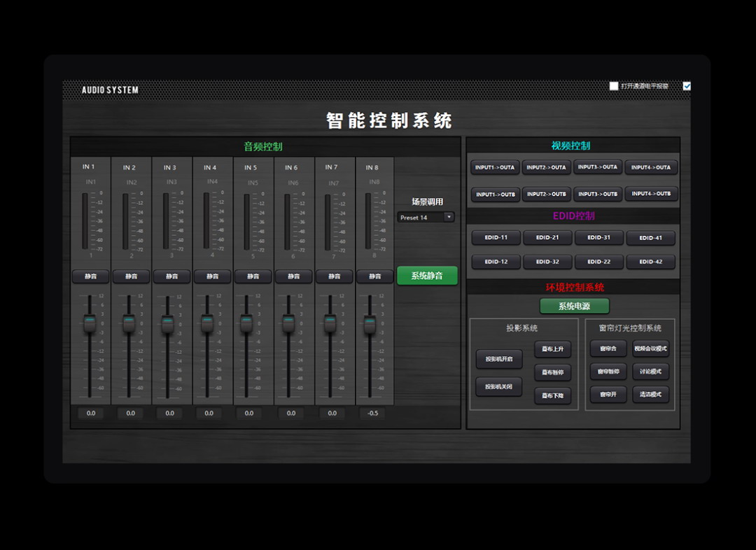Image resolution: width=756 pixels, height=550 pixels.
Task: Turn on projector with 投影机开启
Action: click(499, 359)
